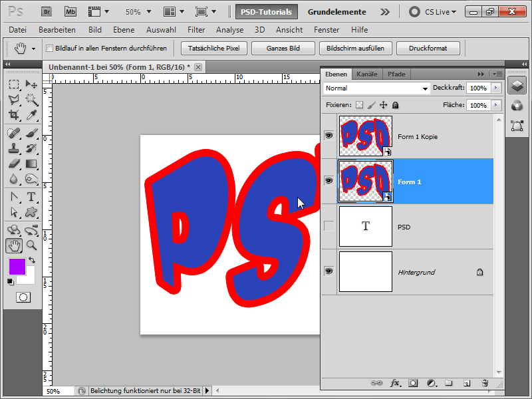Open the blend mode Normal dropdown

coord(376,88)
